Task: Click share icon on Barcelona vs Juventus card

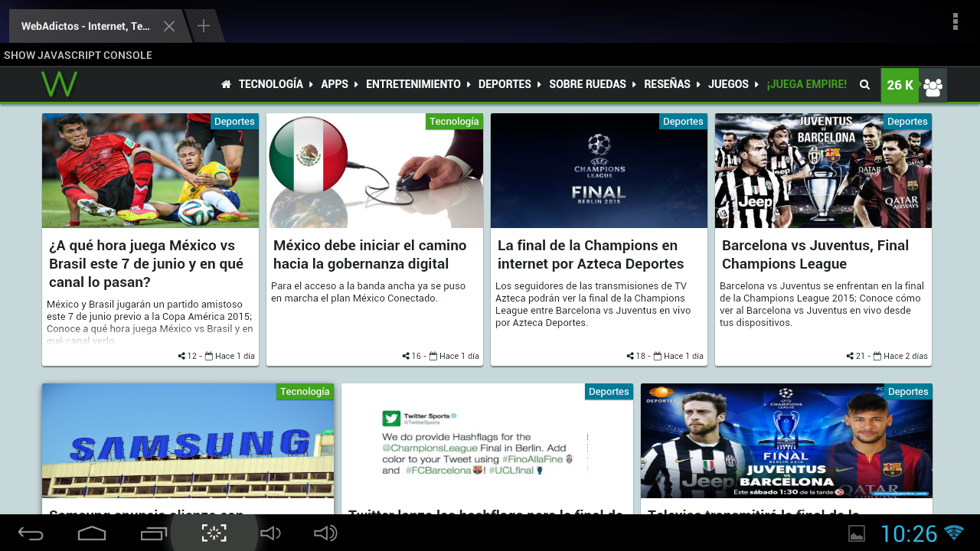Action: tap(850, 356)
